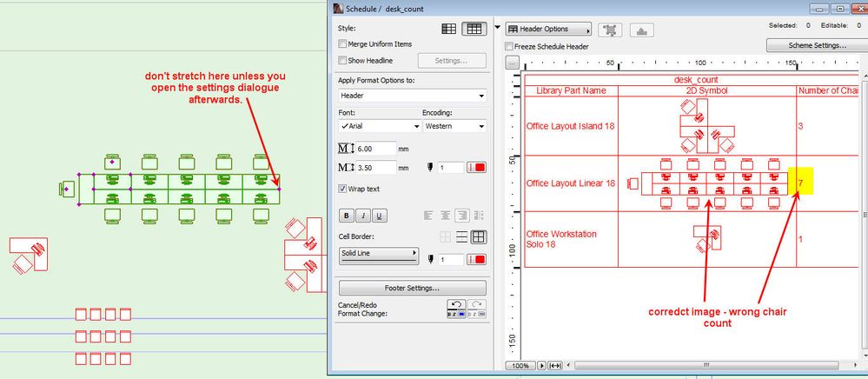
Task: Click the disabled headline Settings button
Action: (x=452, y=60)
